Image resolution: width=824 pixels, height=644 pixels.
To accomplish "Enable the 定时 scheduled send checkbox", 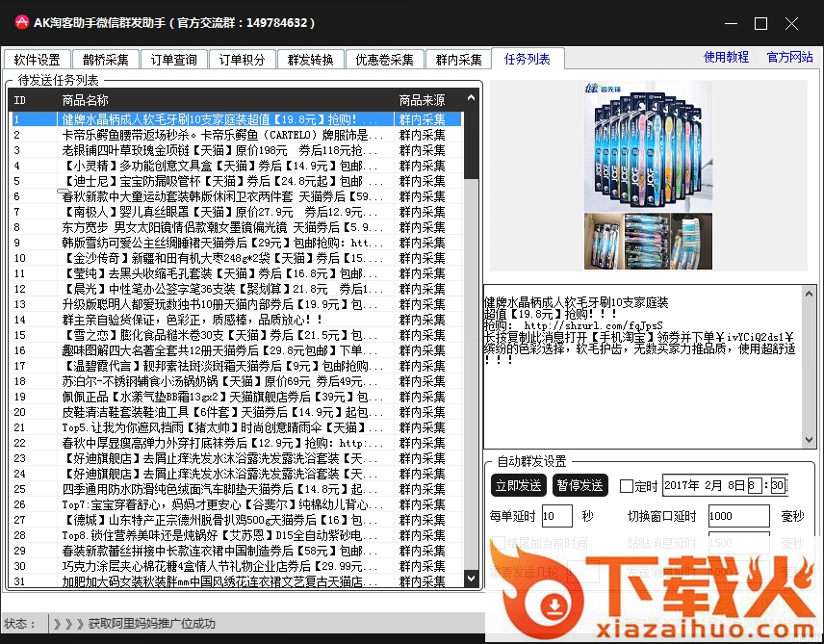I will tap(627, 486).
